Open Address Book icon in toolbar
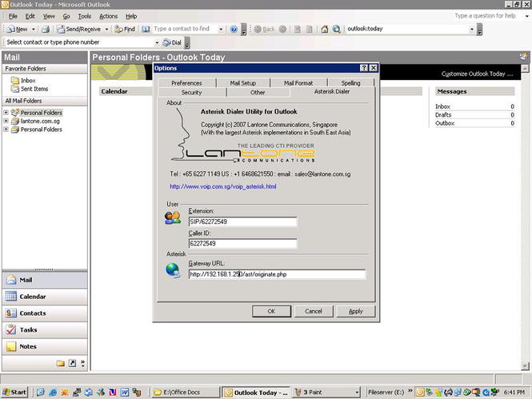The height and width of the screenshot is (399, 532). tap(146, 29)
